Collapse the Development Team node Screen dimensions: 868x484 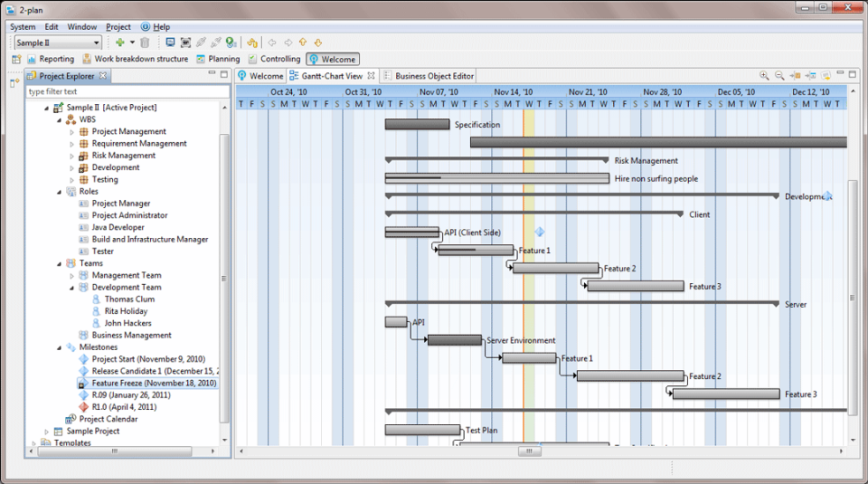[x=71, y=288]
